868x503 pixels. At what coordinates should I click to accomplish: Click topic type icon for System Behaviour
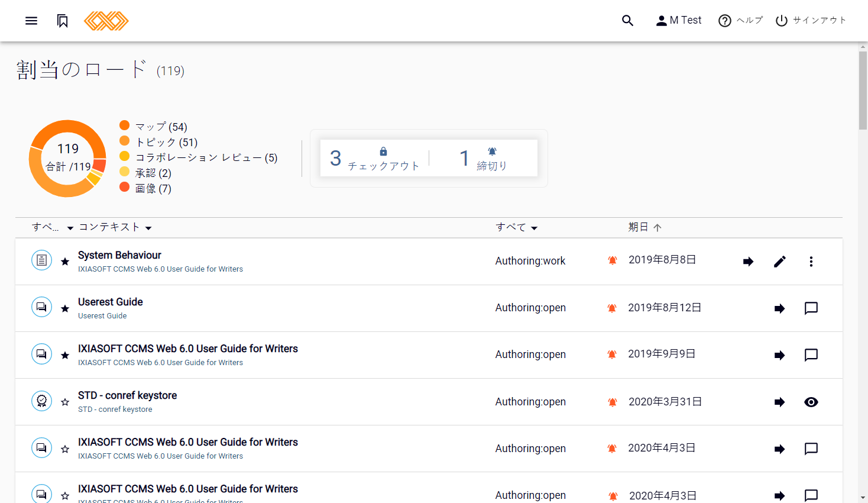click(41, 260)
